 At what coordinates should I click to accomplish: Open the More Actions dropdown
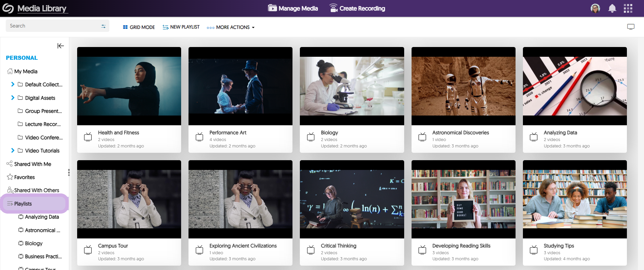[x=231, y=27]
